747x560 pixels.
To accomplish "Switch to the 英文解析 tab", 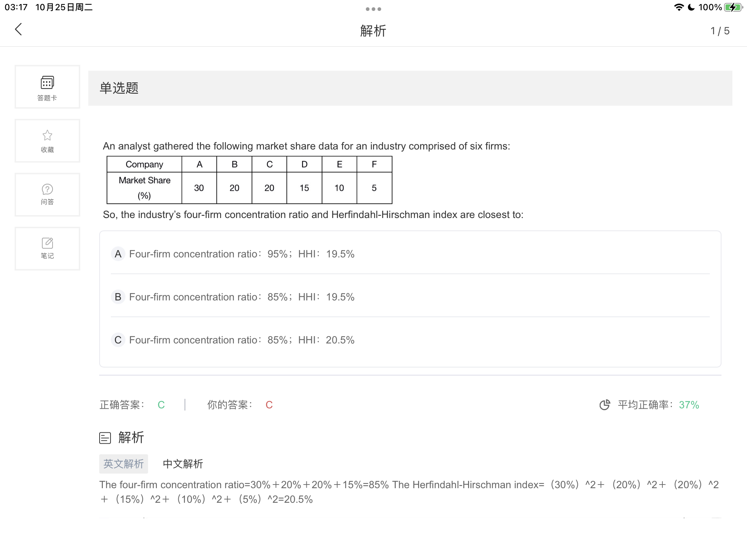I will click(x=124, y=464).
